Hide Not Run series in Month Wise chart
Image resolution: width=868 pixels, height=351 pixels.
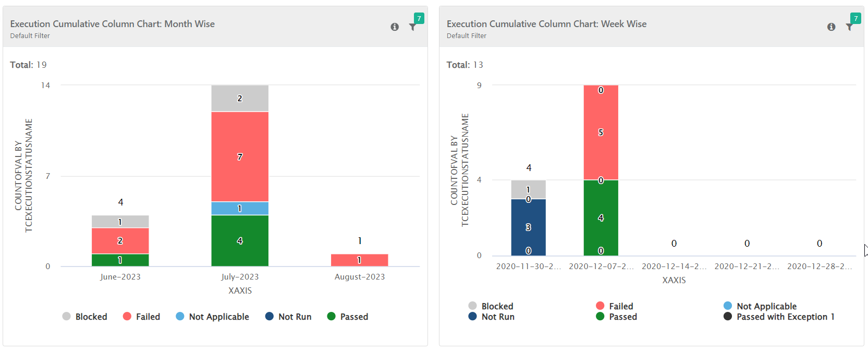pos(288,317)
